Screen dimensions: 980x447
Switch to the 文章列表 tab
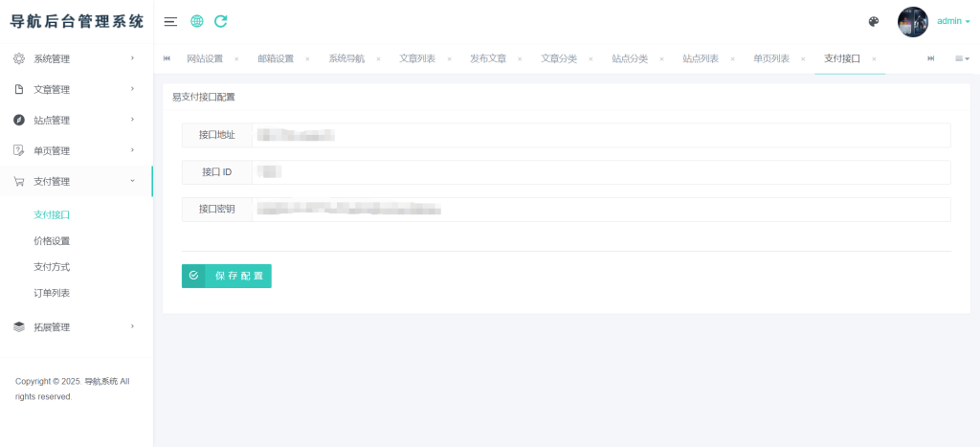[x=417, y=58]
